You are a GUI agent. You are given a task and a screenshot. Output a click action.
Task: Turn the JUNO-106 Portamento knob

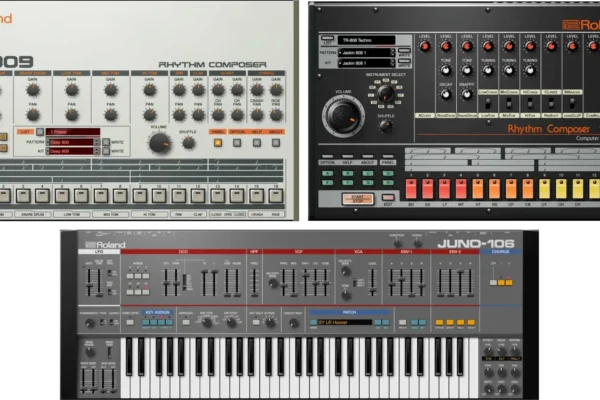[x=90, y=323]
